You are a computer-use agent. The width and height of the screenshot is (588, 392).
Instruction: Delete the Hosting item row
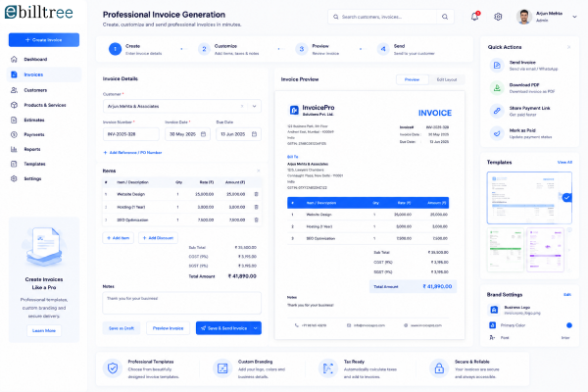pos(257,207)
